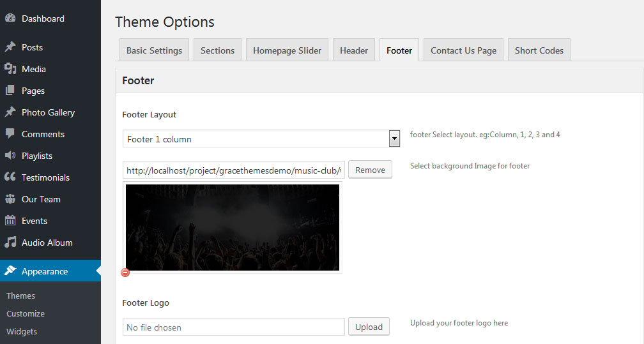Click the Posts pushpin icon
This screenshot has height=344, width=644.
coord(10,47)
